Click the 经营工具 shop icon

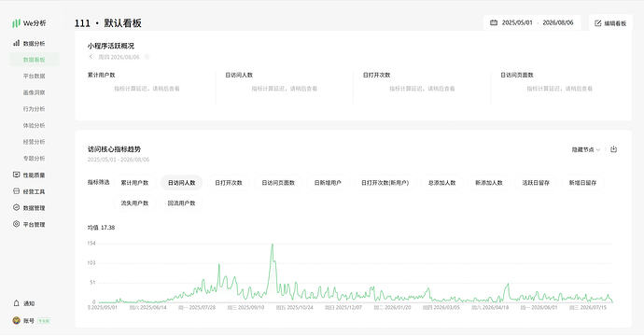coord(17,191)
